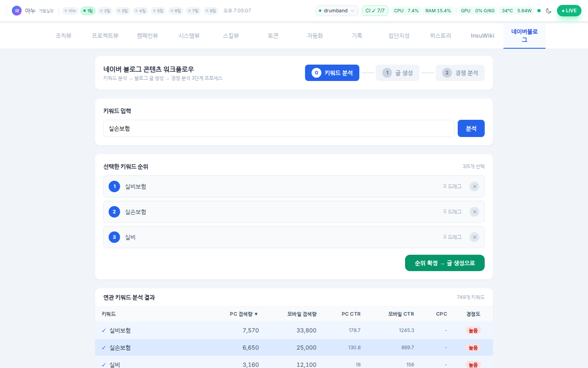Image resolution: width=588 pixels, height=368 pixels.
Task: Delete the 실비 keyword with its X
Action: pos(474,237)
